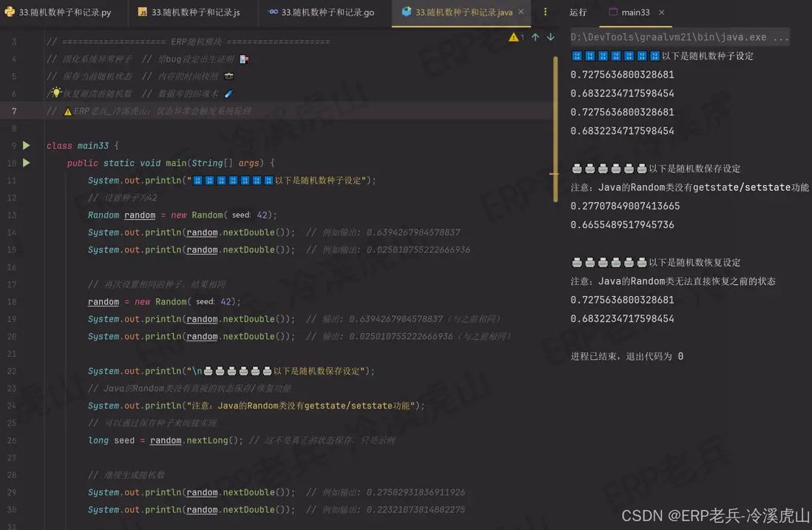Switch to the 33.随机数种子和记录.py tab

coord(58,13)
